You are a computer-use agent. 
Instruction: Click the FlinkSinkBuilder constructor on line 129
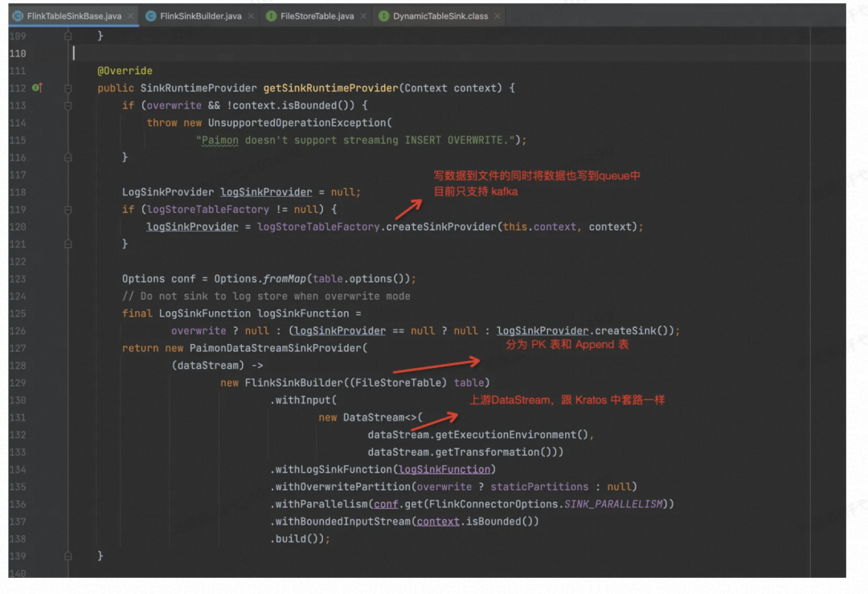pos(294,383)
